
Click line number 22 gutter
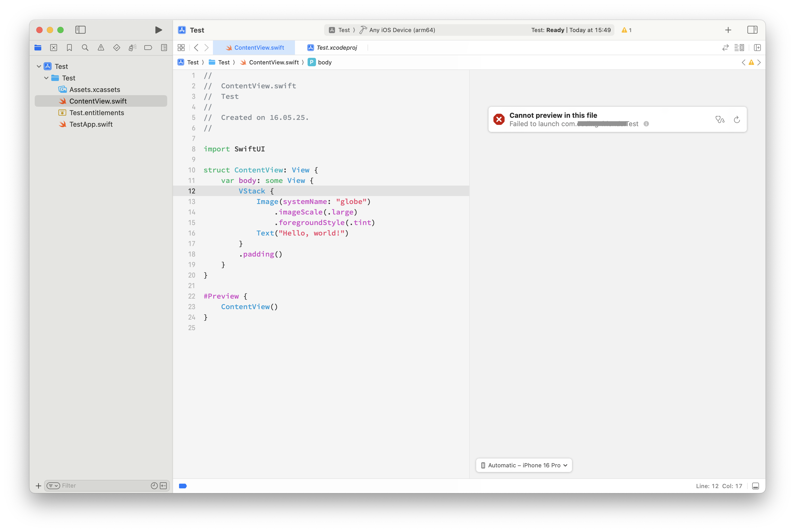pyautogui.click(x=192, y=296)
